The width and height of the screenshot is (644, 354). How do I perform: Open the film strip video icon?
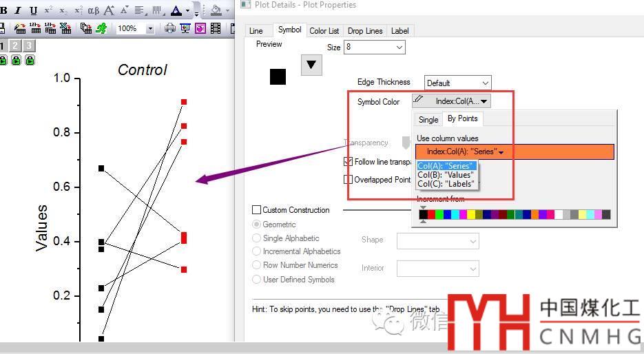pos(216,28)
